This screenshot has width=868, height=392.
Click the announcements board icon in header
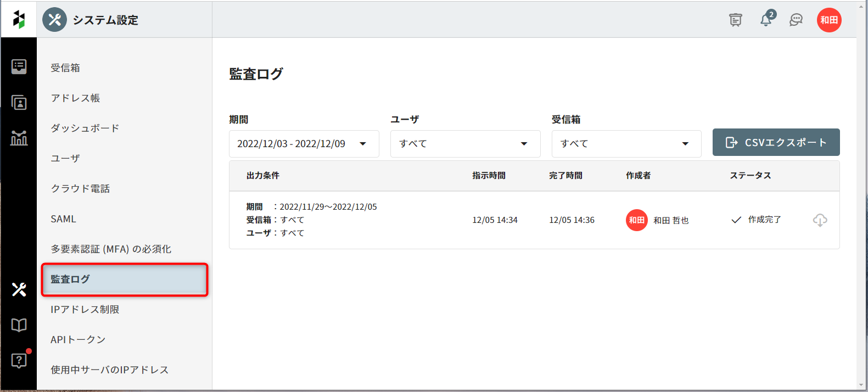(x=735, y=20)
